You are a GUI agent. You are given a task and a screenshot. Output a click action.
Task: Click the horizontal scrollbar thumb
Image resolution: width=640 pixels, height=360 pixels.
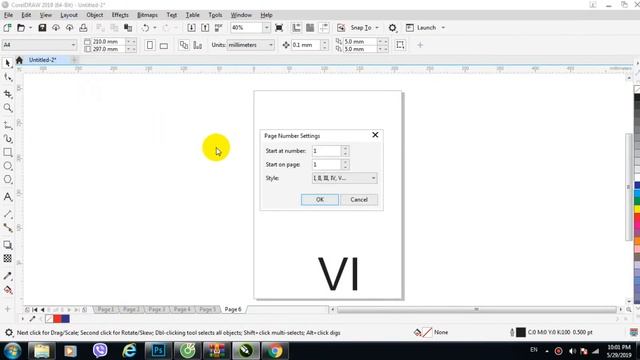476,309
